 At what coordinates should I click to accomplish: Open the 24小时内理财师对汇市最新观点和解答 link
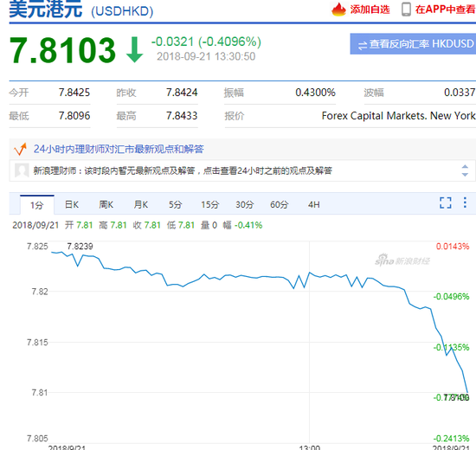[x=119, y=149]
